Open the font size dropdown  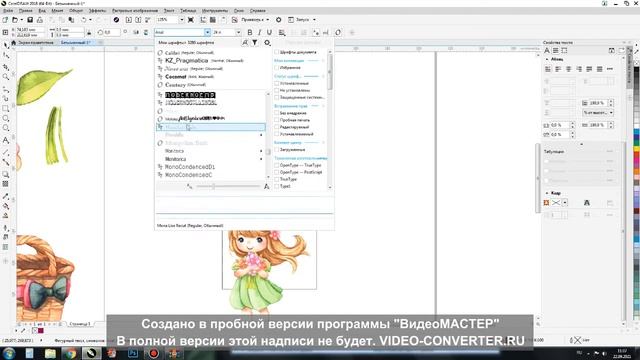[238, 32]
